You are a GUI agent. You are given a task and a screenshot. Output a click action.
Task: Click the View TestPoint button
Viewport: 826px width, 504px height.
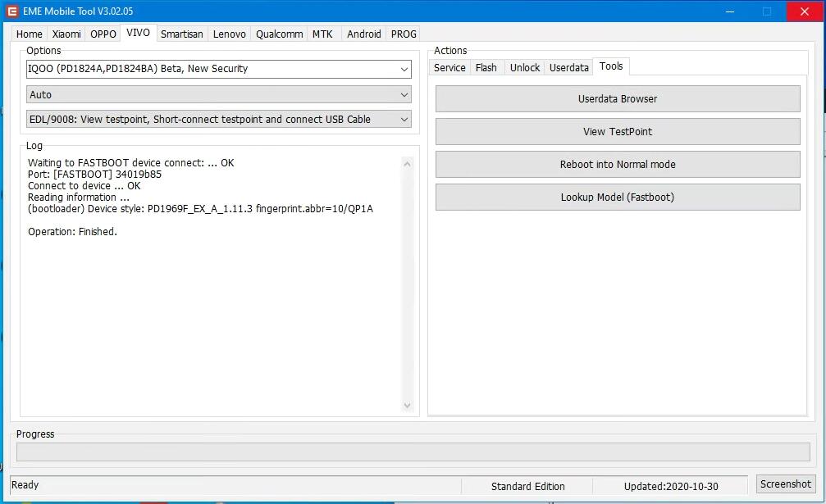point(618,131)
